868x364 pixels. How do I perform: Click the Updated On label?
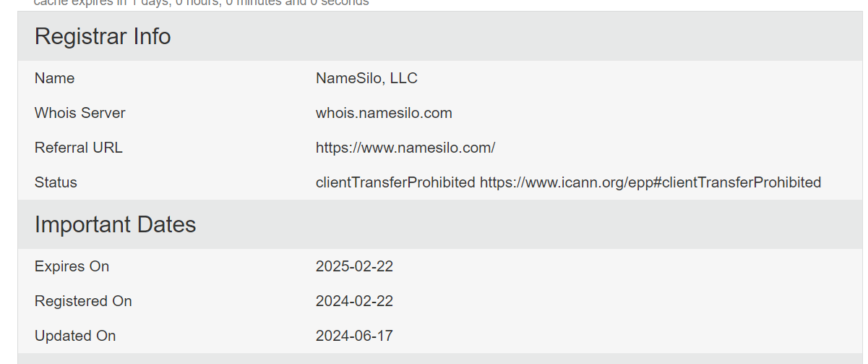[x=74, y=336]
